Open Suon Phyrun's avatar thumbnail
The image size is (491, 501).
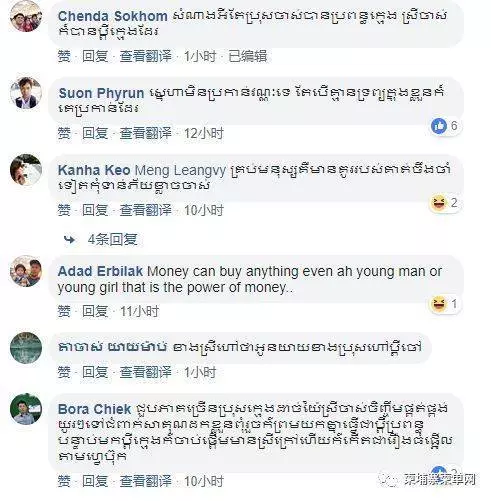pos(26,93)
